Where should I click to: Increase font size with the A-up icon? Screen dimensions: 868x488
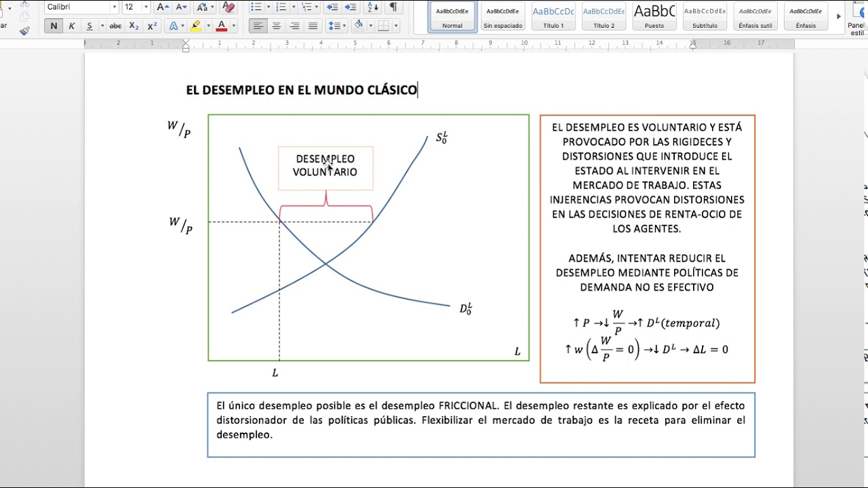click(162, 7)
